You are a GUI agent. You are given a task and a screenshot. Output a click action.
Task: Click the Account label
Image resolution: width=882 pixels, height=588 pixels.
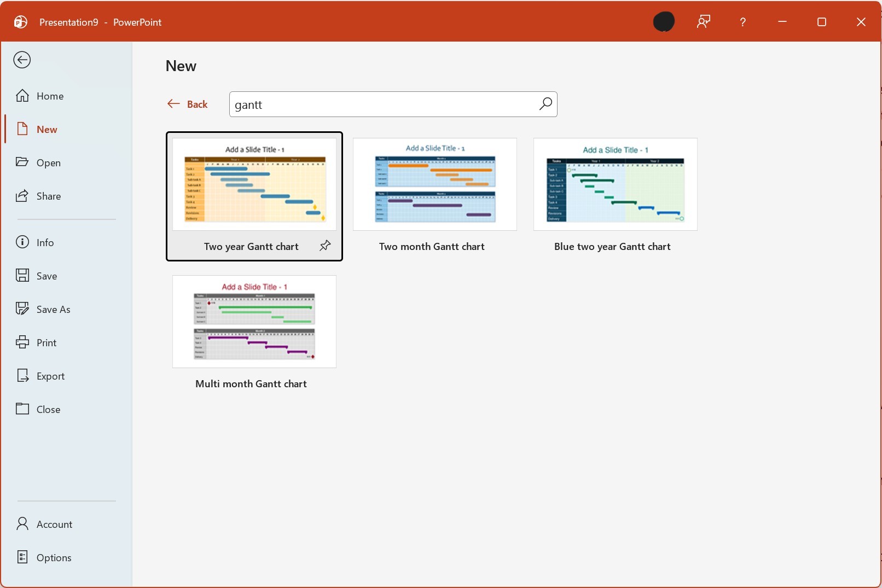pos(54,524)
